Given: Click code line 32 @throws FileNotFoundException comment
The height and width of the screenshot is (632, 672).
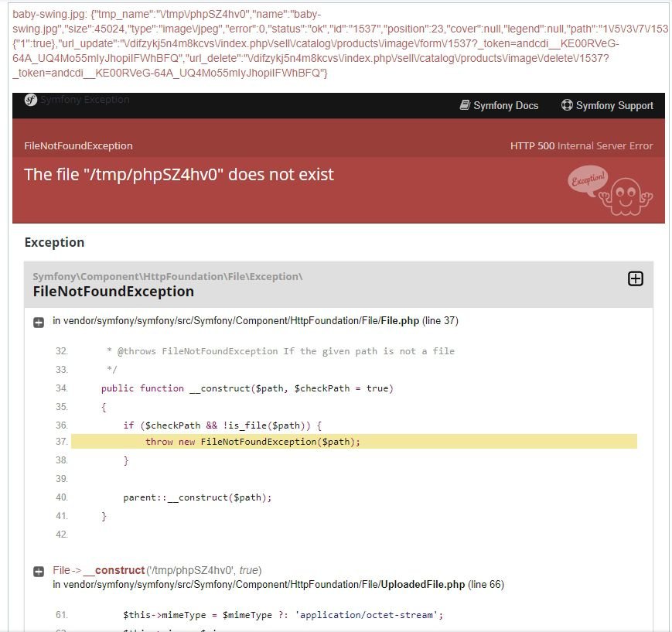Looking at the screenshot, I should [281, 352].
